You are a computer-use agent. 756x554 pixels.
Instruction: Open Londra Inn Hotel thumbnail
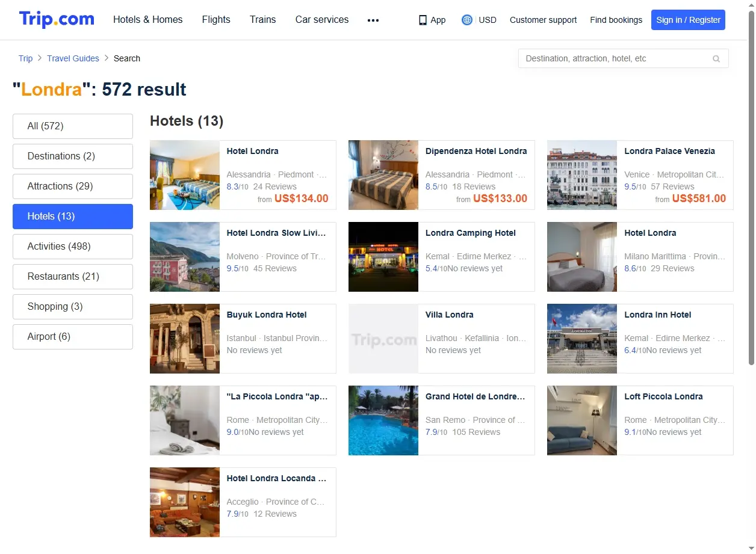[582, 339]
